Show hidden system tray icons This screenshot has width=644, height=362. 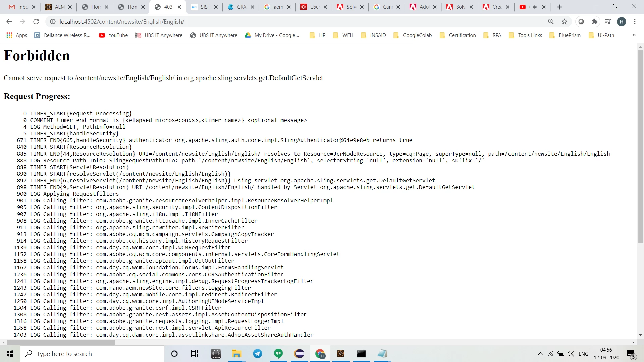point(540,354)
